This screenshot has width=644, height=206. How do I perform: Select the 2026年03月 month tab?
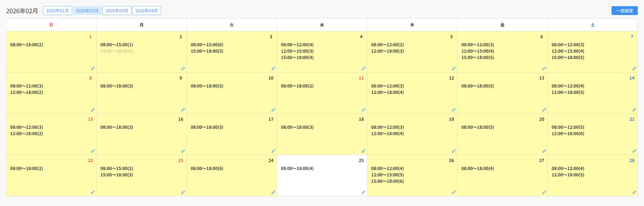(117, 11)
